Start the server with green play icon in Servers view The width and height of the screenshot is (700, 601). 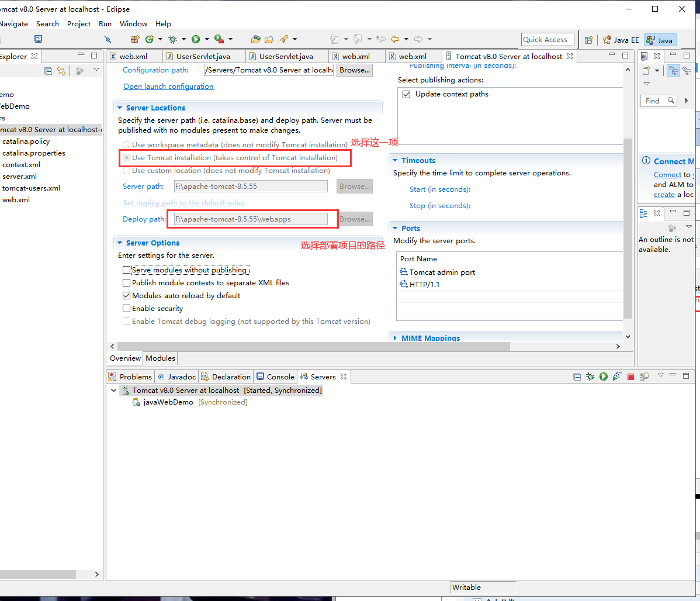[604, 377]
